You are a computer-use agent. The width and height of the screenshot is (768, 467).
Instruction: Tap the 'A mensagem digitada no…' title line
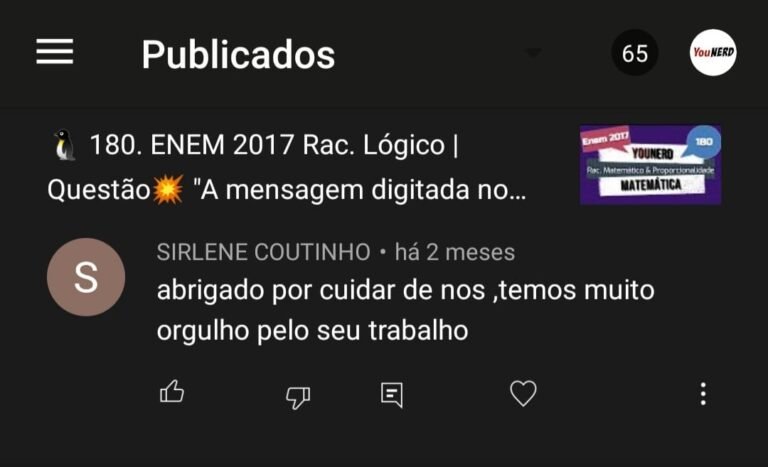[x=360, y=190]
